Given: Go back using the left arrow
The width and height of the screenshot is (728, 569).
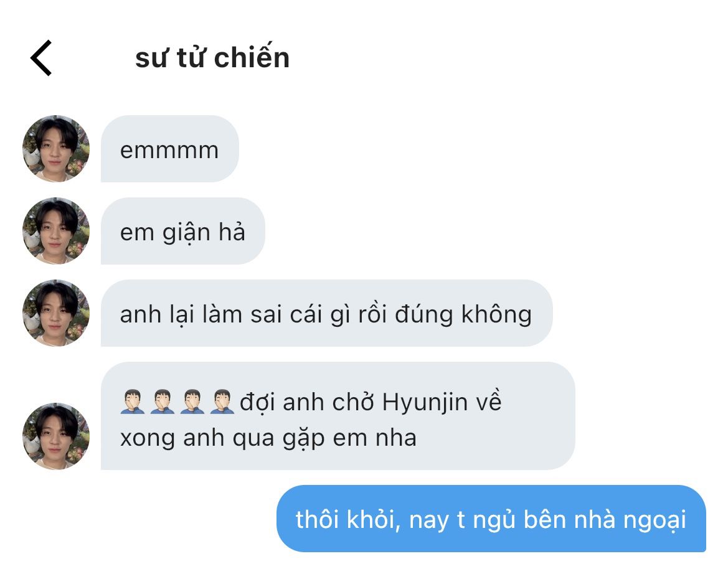Looking at the screenshot, I should point(41,58).
